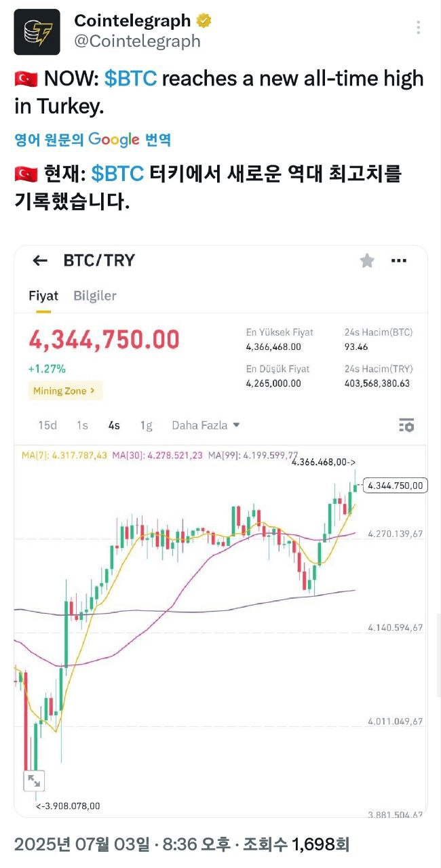Open the @Cointelegraph handle
The width and height of the screenshot is (441, 868).
137,41
